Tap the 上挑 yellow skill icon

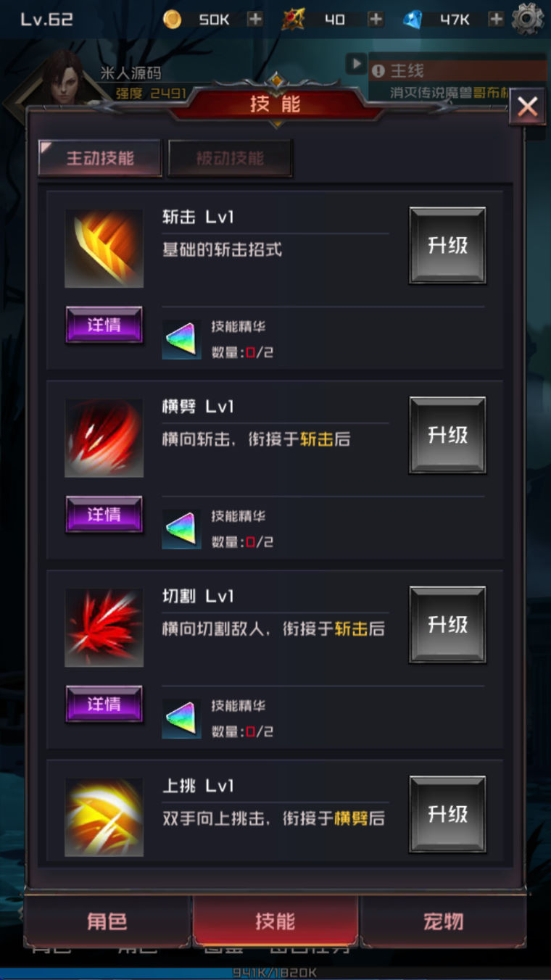tap(104, 817)
